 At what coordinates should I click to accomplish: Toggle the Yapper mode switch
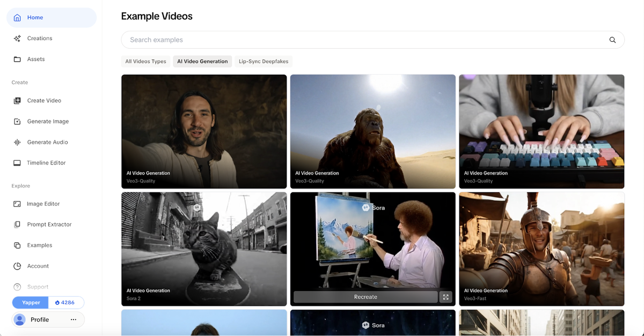pos(30,302)
